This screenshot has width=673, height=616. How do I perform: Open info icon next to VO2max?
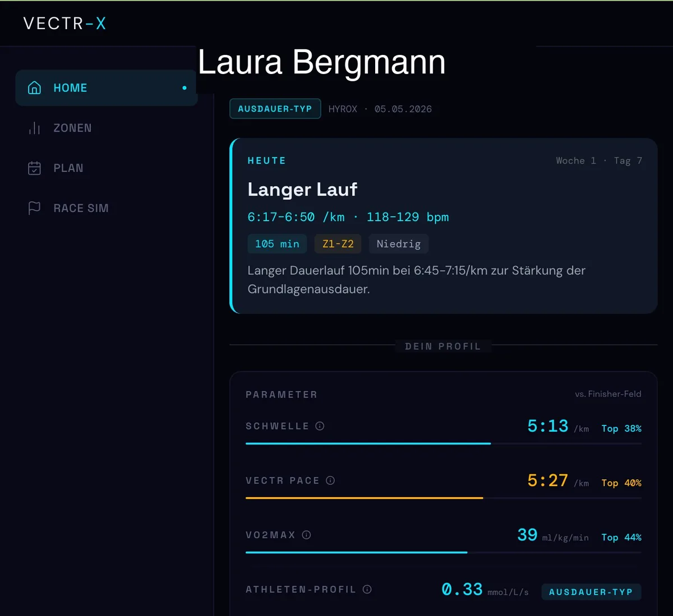(x=306, y=535)
